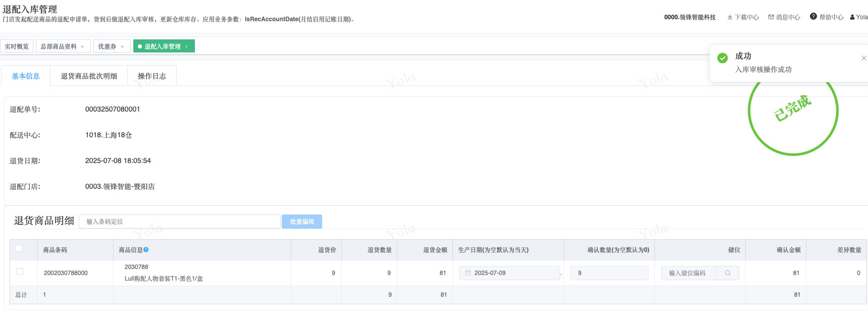868x325 pixels.
Task: Open the 操作日志 section tab
Action: [152, 76]
